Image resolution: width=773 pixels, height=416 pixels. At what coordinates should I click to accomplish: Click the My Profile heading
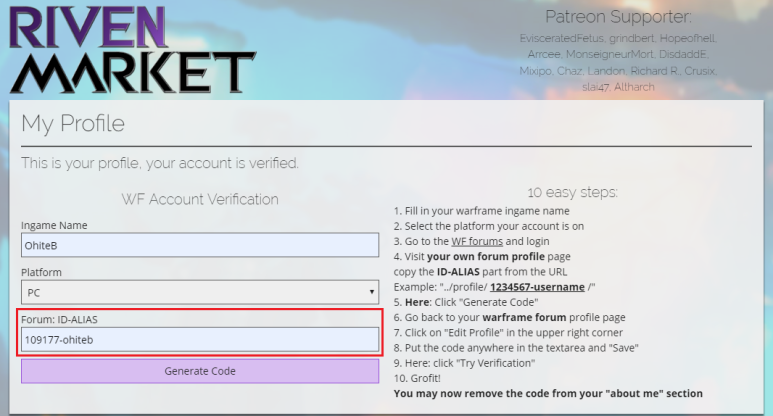click(73, 124)
